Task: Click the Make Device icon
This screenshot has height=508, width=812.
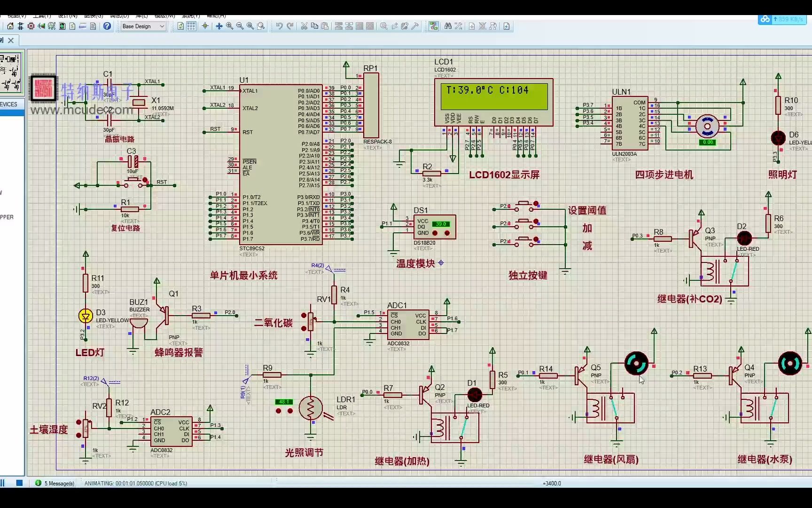Action: coord(394,26)
